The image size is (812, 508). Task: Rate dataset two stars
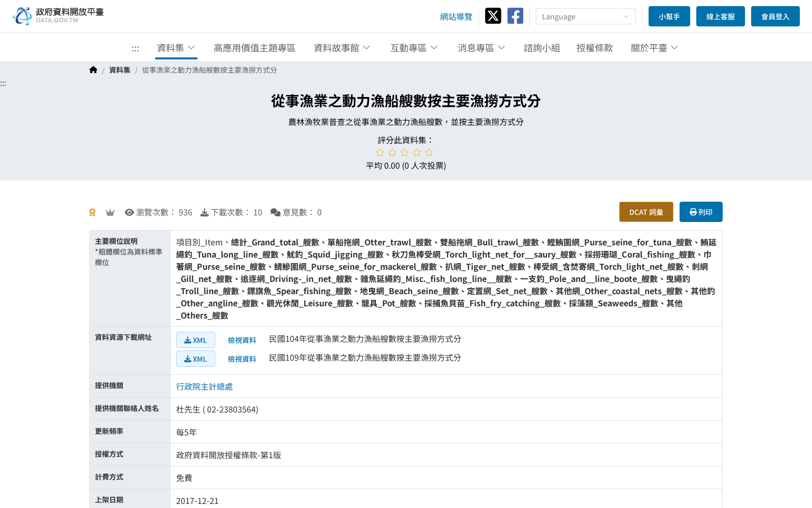click(392, 152)
